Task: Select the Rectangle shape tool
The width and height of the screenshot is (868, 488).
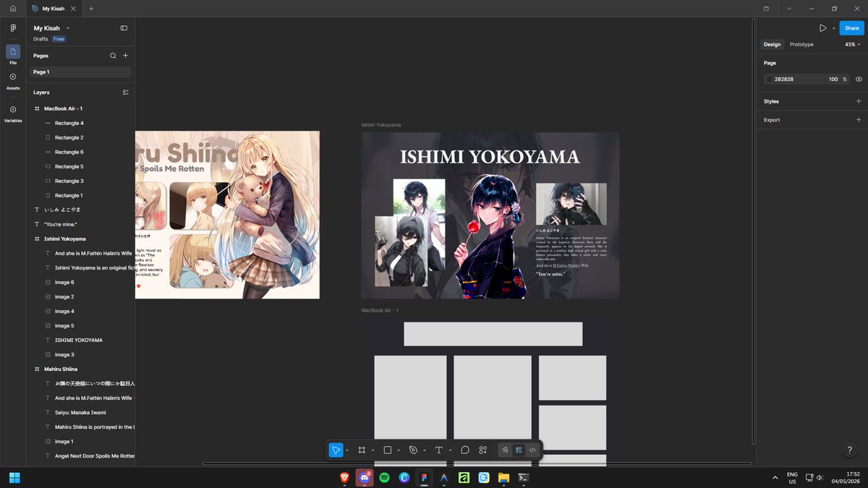Action: [388, 450]
